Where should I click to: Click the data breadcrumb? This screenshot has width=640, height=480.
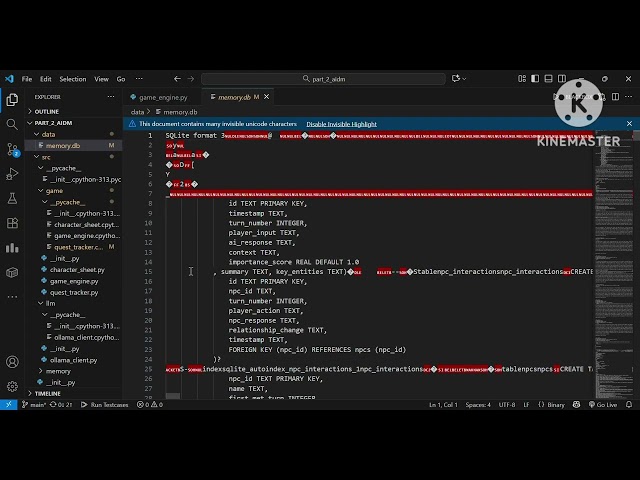pyautogui.click(x=137, y=112)
